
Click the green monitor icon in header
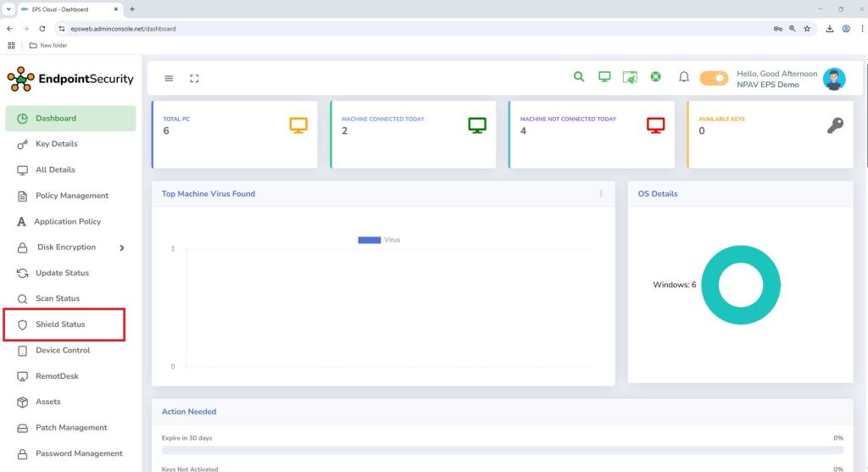(x=604, y=77)
